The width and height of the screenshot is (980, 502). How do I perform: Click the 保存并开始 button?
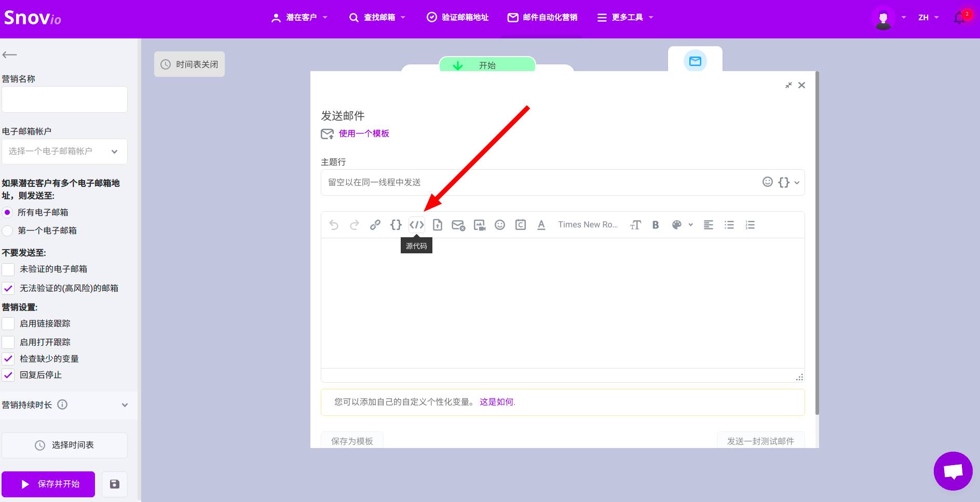click(x=48, y=484)
